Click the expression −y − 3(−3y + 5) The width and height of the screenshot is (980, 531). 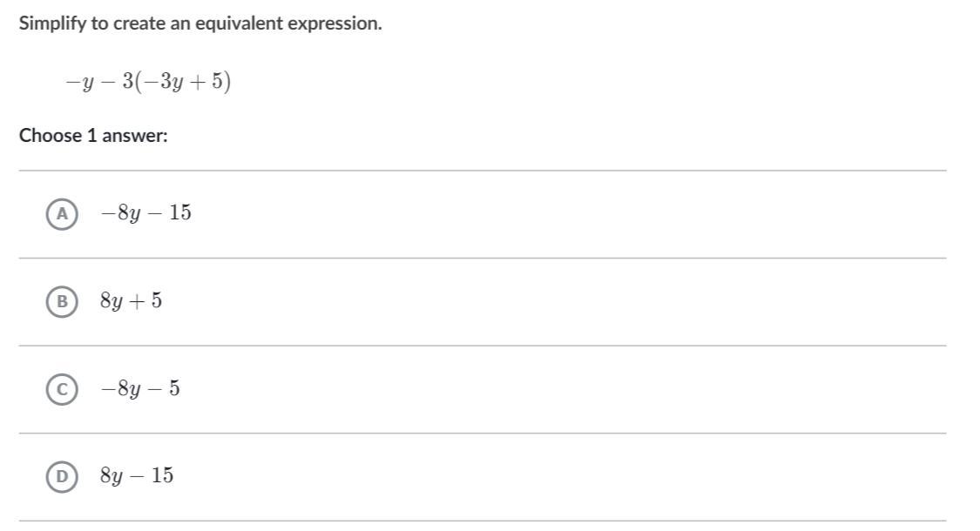click(148, 83)
